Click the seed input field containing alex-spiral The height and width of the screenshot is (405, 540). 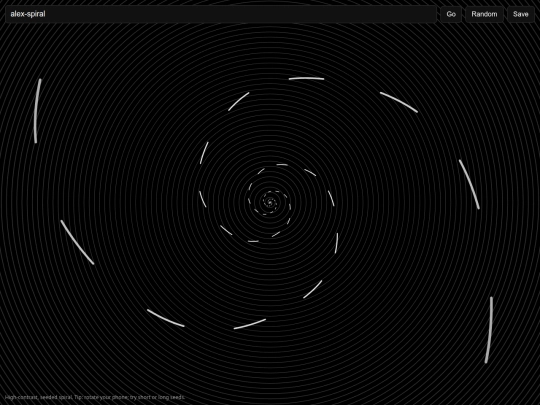click(221, 14)
